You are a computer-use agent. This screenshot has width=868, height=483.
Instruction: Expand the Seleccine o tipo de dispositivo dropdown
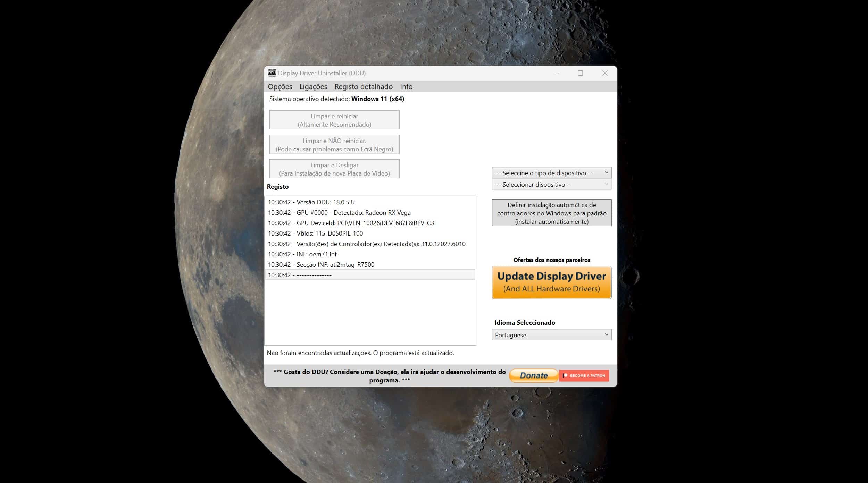pyautogui.click(x=552, y=173)
